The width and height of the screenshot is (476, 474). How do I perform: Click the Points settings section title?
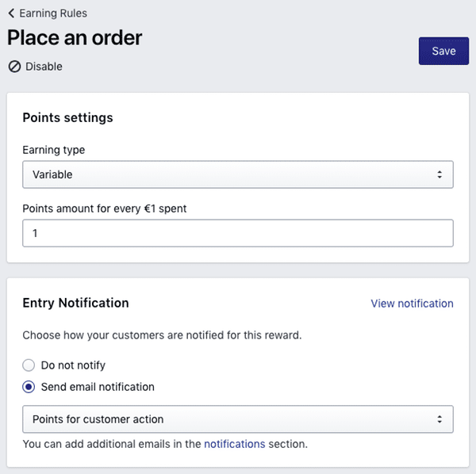[67, 117]
